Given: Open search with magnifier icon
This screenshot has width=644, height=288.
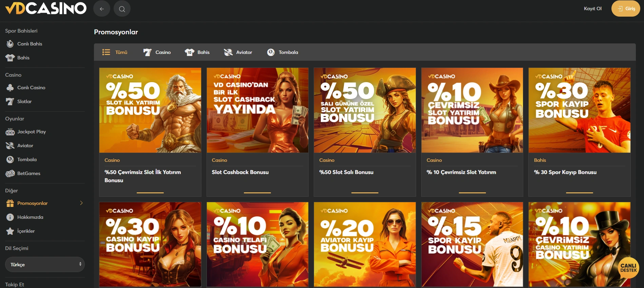Looking at the screenshot, I should 122,9.
